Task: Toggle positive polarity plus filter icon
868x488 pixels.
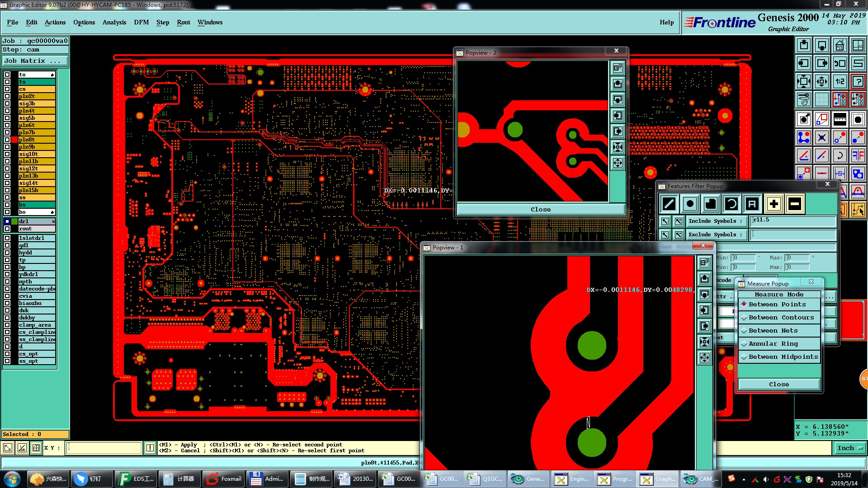Action: (774, 204)
